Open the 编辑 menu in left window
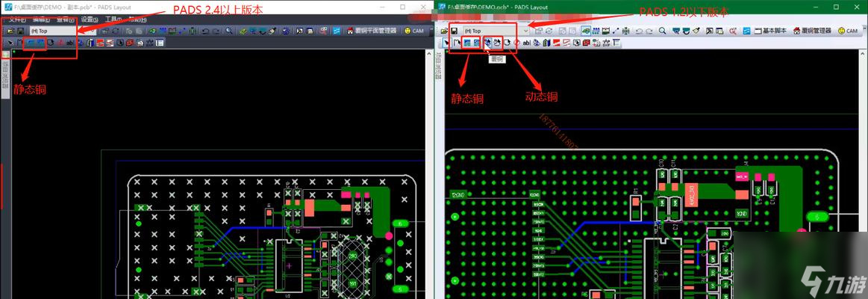The width and height of the screenshot is (868, 299). coord(41,20)
